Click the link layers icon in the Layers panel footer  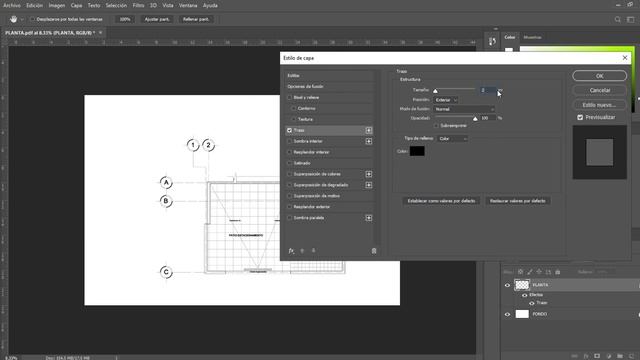coord(574,356)
